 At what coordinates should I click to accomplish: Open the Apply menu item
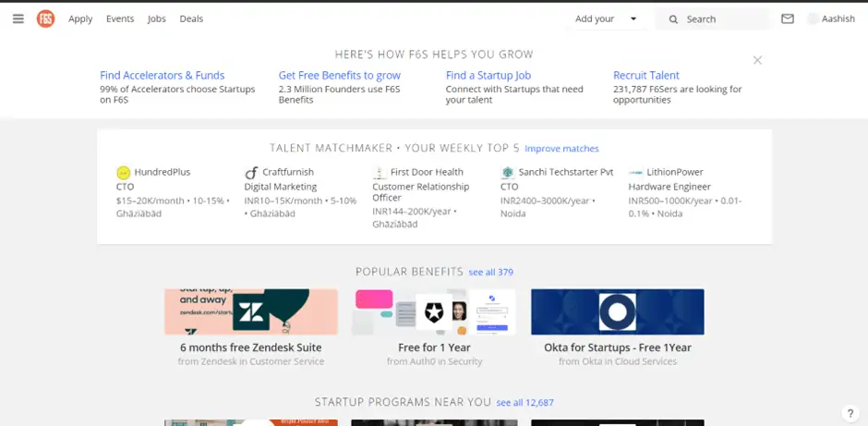[x=80, y=18]
